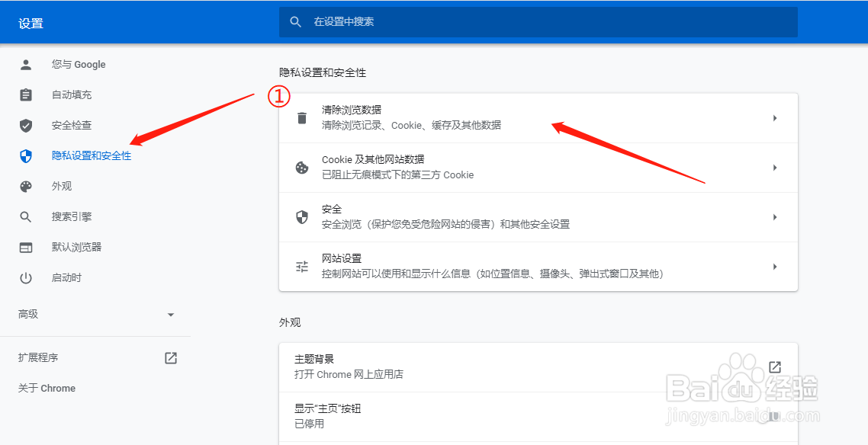This screenshot has width=868, height=445.
Task: Click the shield icon next to 安全
Action: point(301,216)
